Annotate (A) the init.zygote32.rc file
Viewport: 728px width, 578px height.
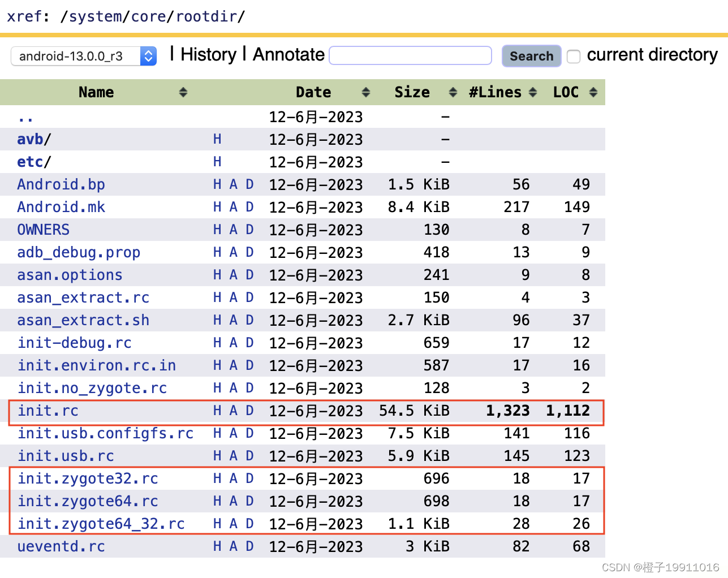234,478
